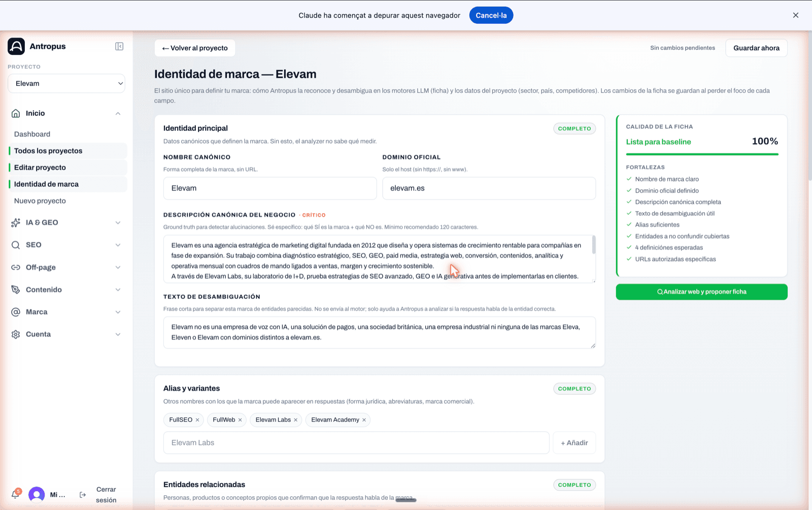Click the Añadir alias button
812x510 pixels.
(x=574, y=443)
